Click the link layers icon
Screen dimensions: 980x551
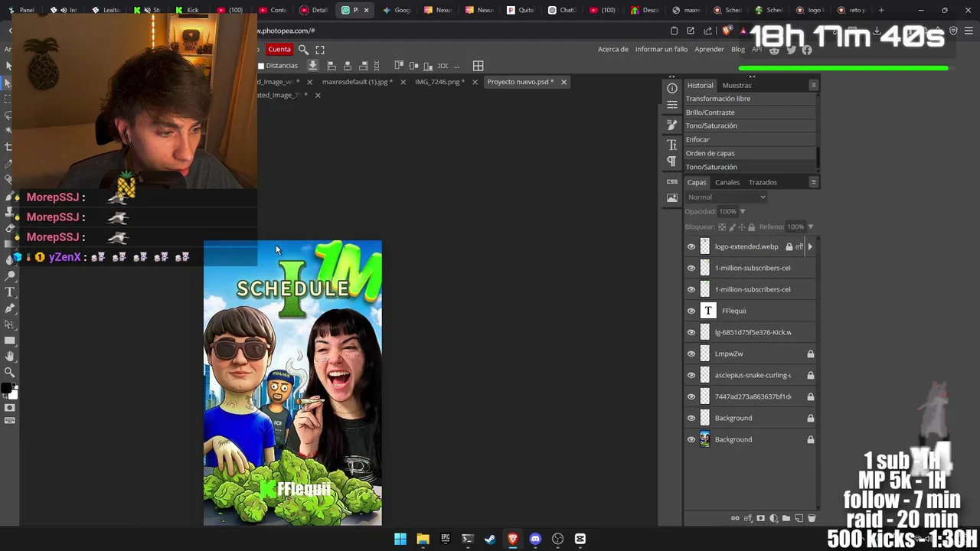[x=735, y=518]
